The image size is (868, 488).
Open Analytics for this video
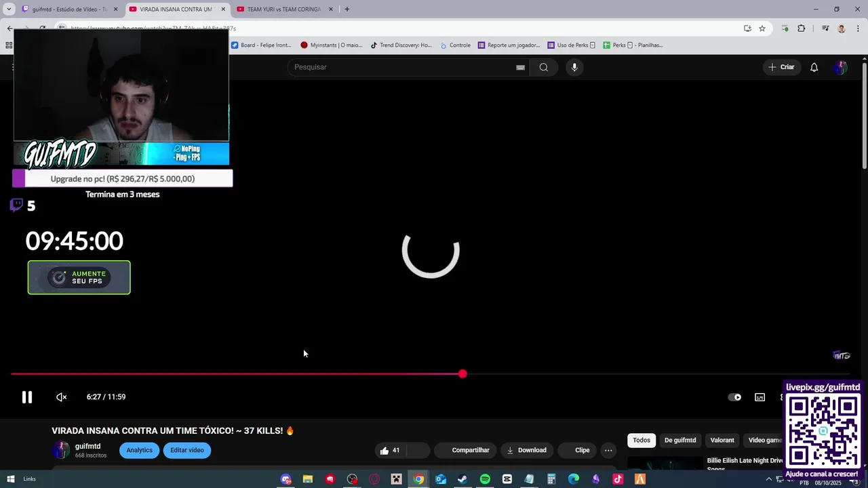point(139,450)
